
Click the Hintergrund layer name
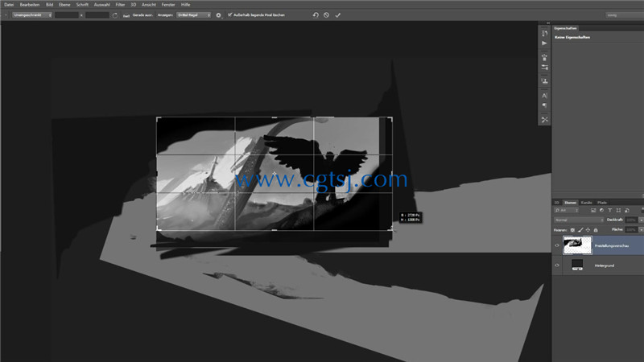[605, 265]
